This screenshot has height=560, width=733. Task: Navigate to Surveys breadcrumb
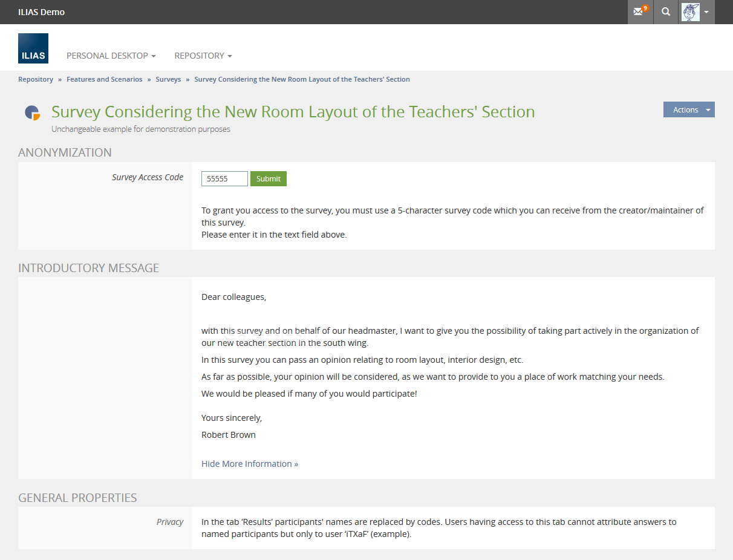coord(168,79)
